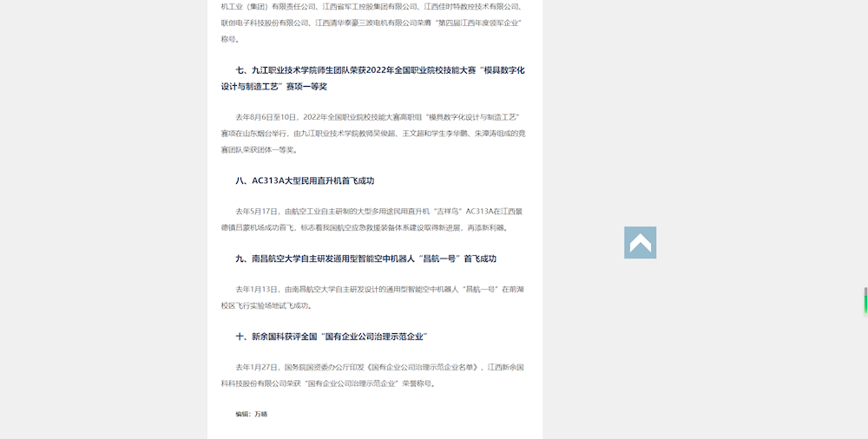Click the date text 去年8月6日至10日
868x439 pixels.
(x=266, y=116)
